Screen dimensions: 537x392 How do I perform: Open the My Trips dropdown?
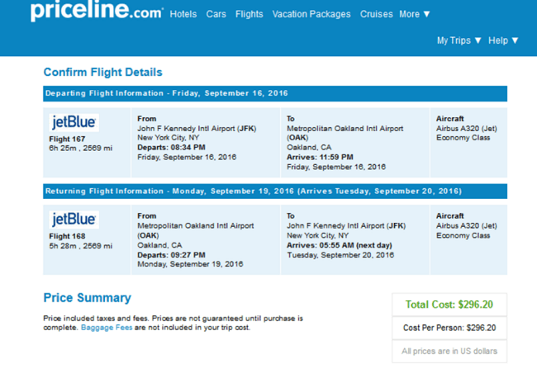click(459, 40)
